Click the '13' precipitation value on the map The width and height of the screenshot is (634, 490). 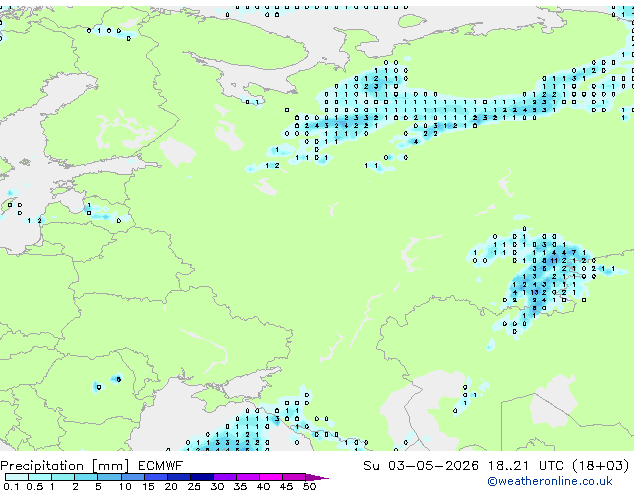[x=534, y=292]
